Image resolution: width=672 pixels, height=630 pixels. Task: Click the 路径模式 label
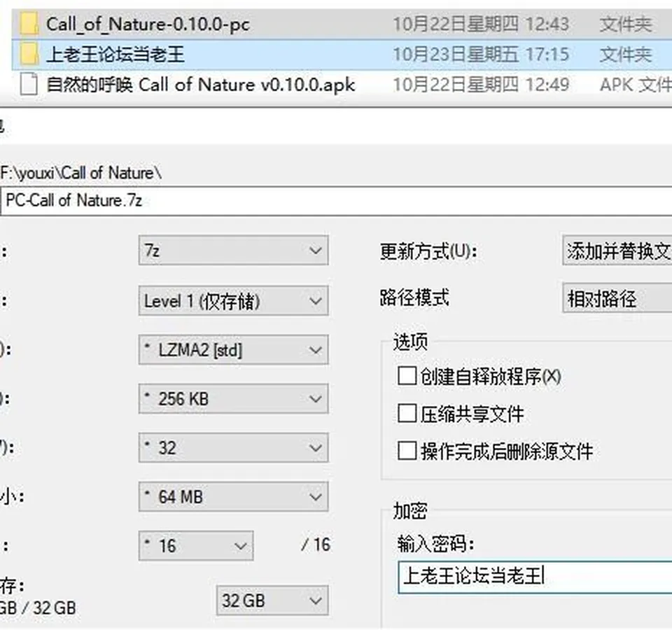click(414, 297)
